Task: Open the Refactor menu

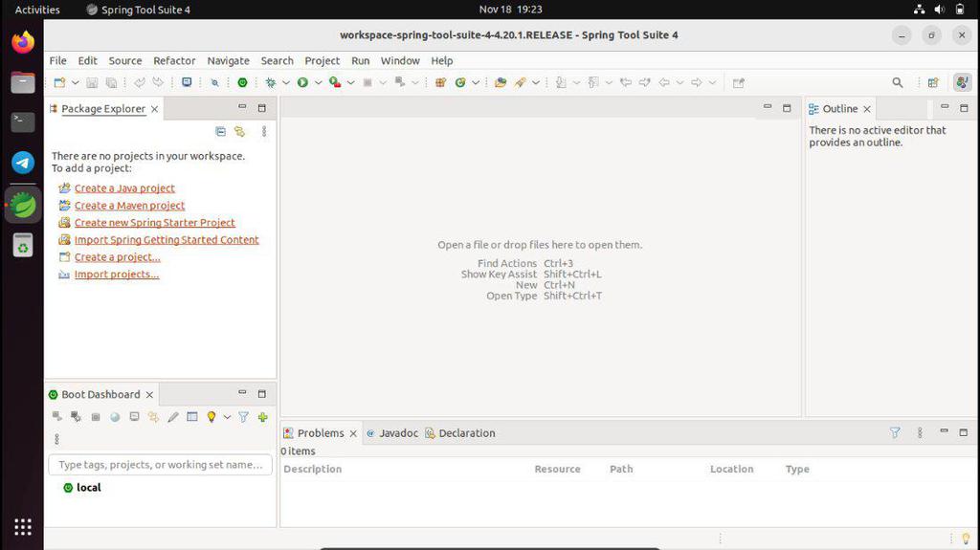Action: click(x=174, y=60)
